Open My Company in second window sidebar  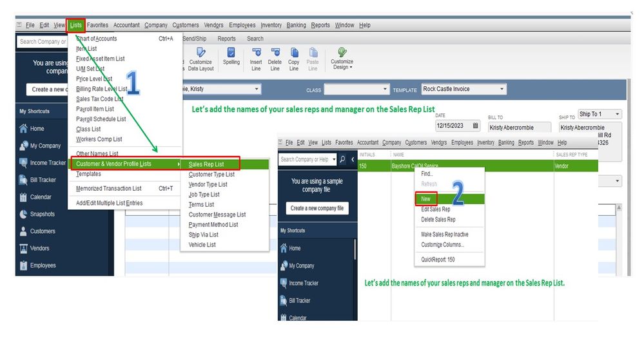(x=297, y=265)
